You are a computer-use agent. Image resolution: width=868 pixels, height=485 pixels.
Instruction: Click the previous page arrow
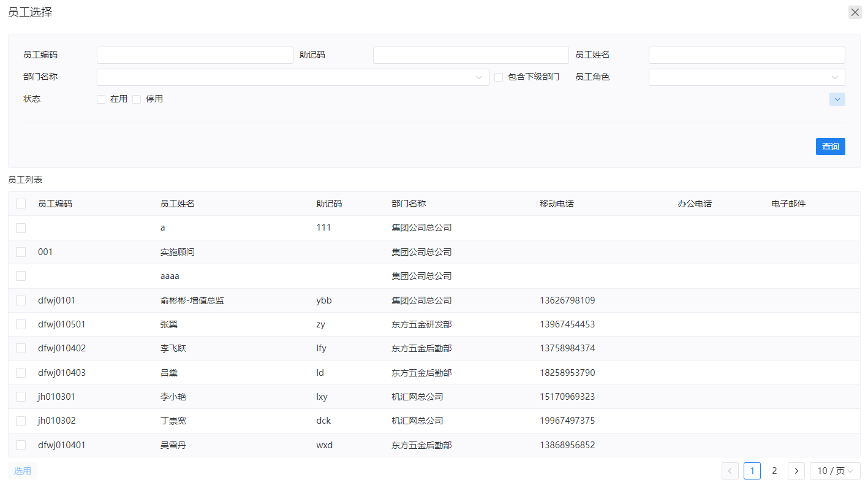(x=730, y=471)
